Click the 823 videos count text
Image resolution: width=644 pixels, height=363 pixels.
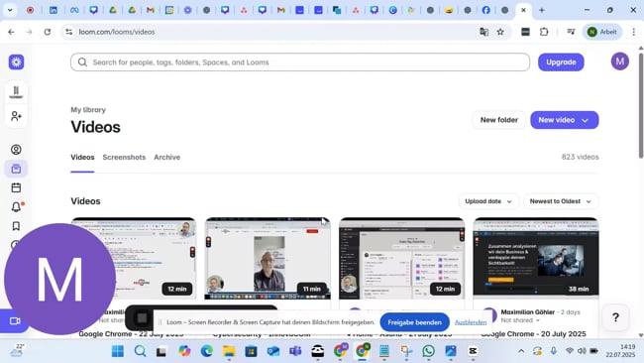pos(580,157)
